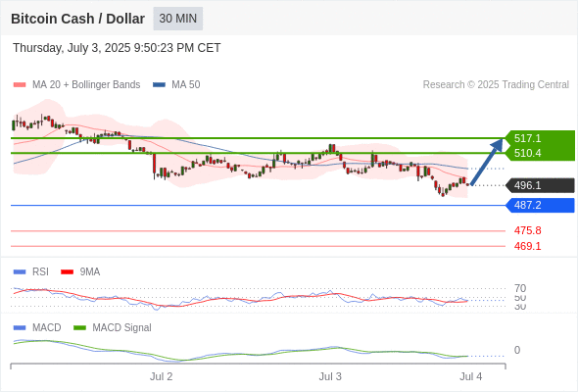This screenshot has height=392, width=578.
Task: Click the red 9MA legend swatch
Action: tap(67, 272)
